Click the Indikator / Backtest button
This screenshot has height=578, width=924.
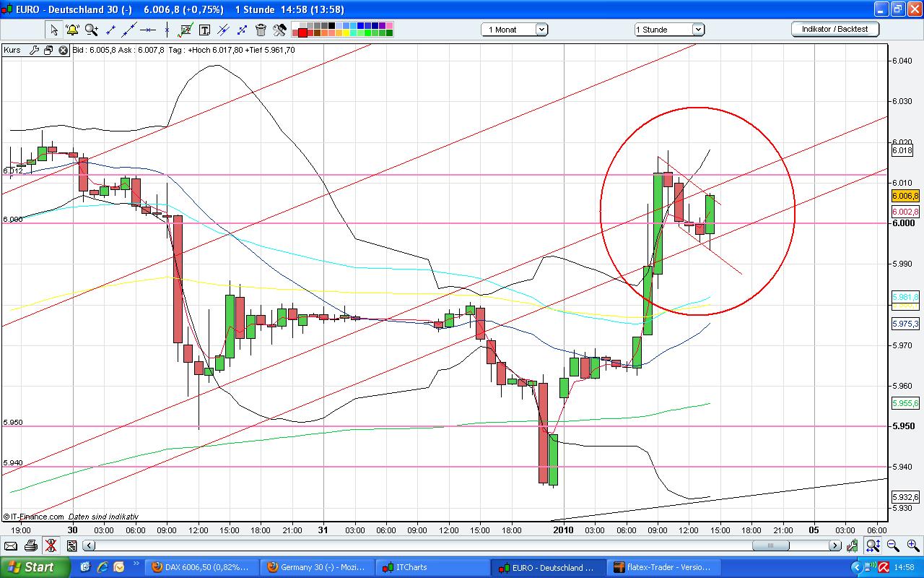(x=834, y=29)
